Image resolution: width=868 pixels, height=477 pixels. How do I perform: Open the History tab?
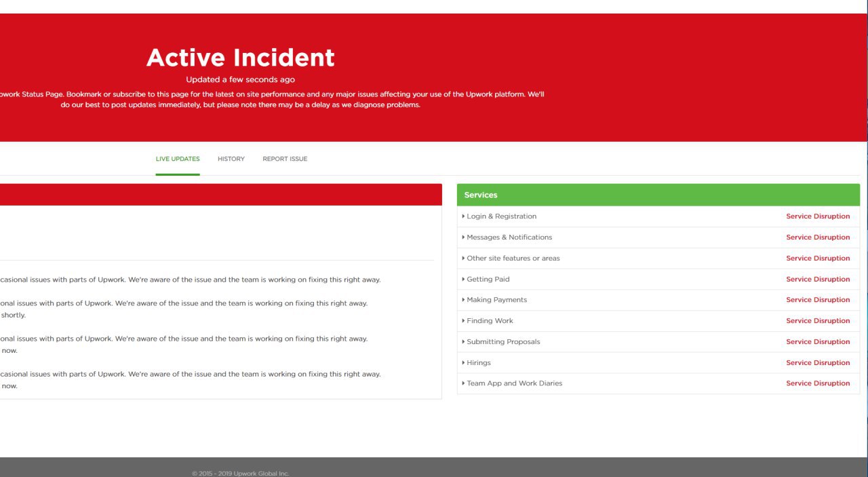click(x=231, y=159)
